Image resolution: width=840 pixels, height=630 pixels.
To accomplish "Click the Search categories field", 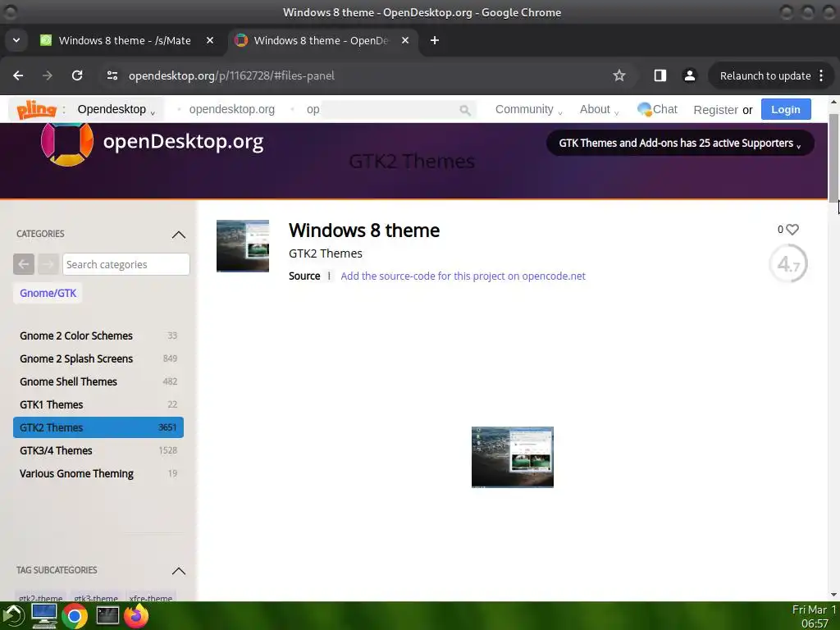I will pyautogui.click(x=126, y=264).
